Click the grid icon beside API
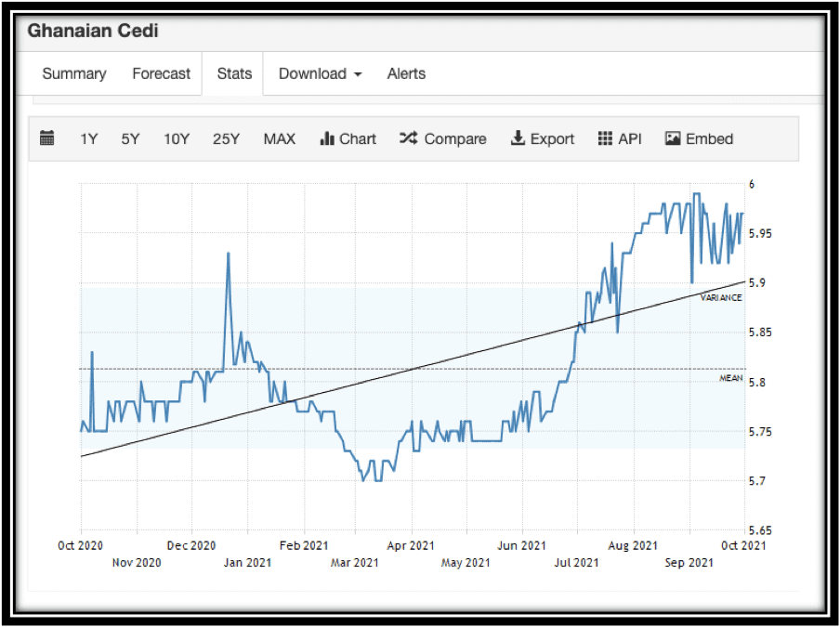This screenshot has width=840, height=627. [605, 138]
